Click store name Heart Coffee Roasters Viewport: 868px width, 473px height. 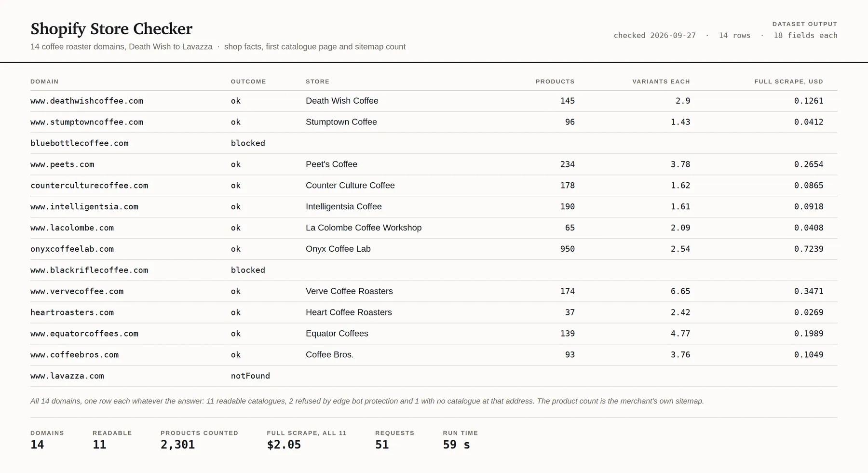(x=349, y=312)
